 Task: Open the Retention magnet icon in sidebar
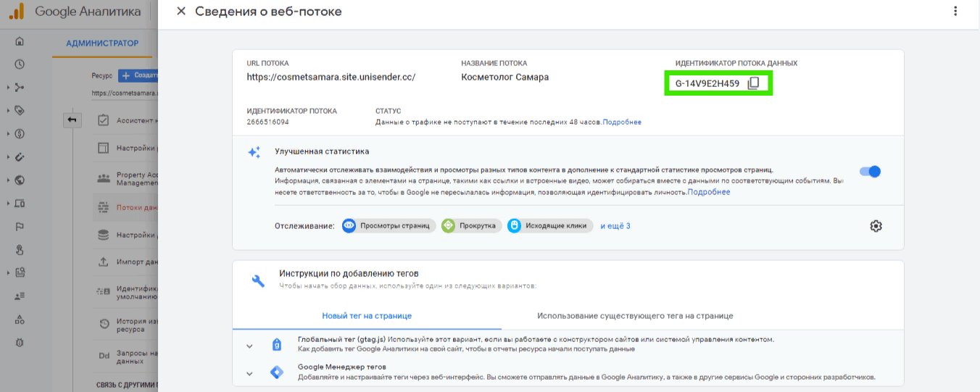point(20,157)
